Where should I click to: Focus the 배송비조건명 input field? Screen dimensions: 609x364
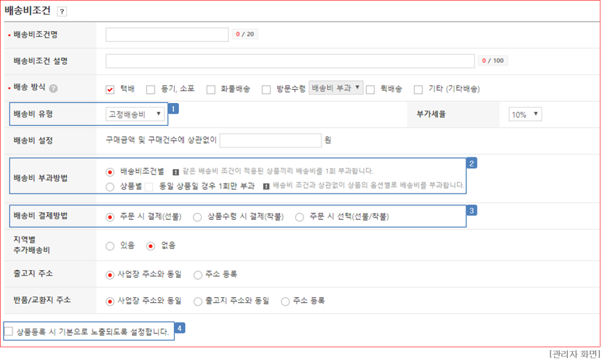click(x=167, y=35)
